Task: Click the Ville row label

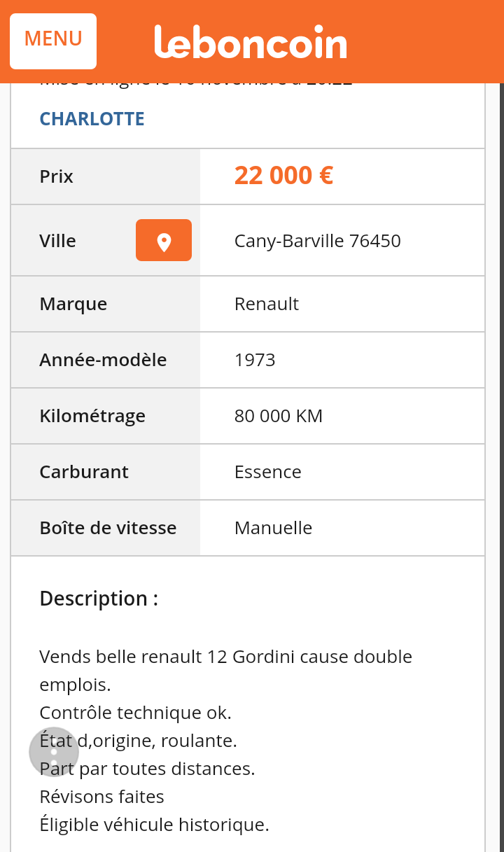Action: (58, 241)
